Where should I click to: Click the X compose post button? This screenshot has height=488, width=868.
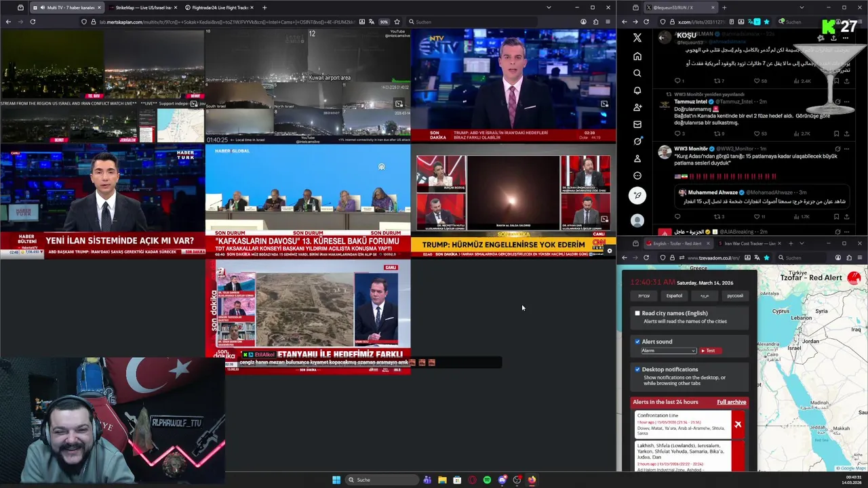pos(637,195)
